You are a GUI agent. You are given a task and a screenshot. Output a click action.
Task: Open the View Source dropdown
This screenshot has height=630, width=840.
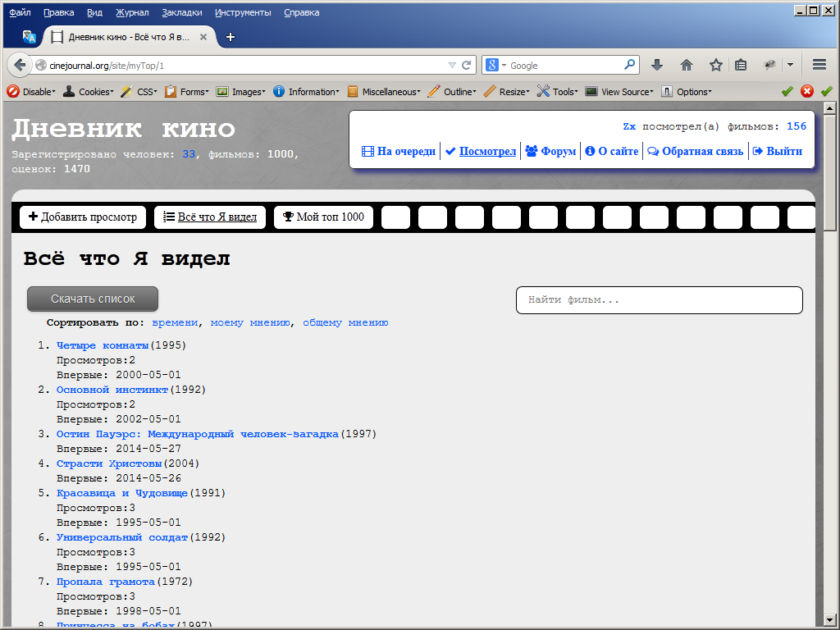click(x=619, y=92)
